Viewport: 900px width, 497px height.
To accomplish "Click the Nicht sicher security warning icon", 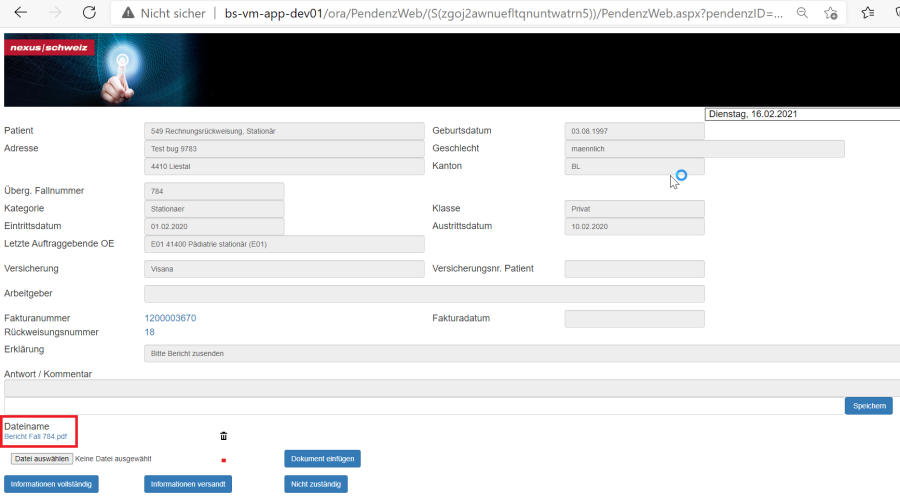I will click(x=128, y=13).
